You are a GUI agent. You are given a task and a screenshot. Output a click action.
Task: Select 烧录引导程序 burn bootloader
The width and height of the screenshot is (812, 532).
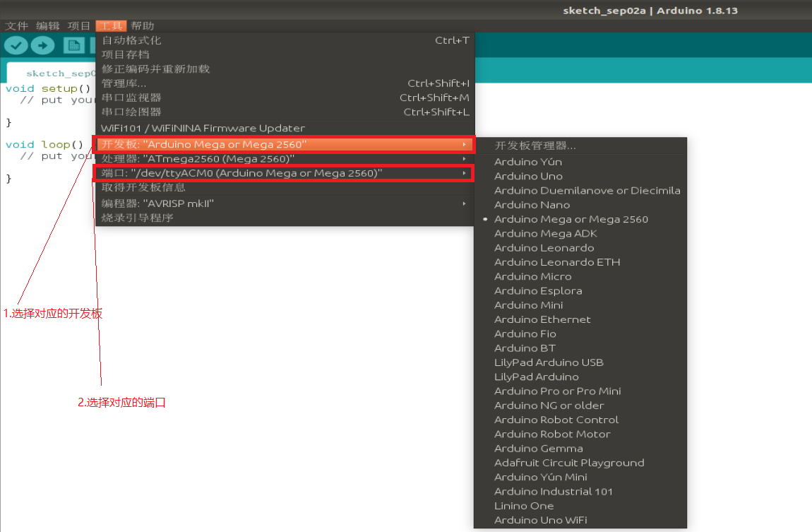tap(138, 218)
